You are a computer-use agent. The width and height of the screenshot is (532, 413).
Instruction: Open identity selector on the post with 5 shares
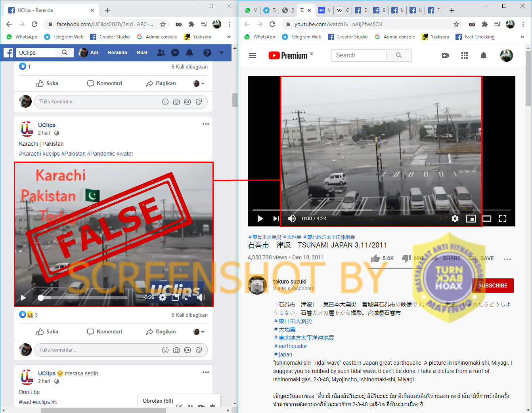(x=199, y=84)
